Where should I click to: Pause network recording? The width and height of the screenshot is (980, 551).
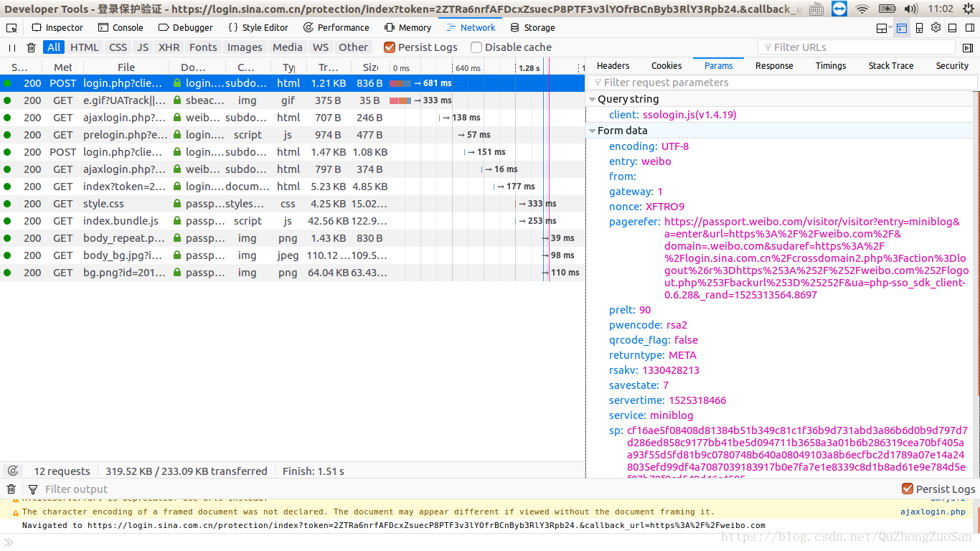tap(12, 47)
